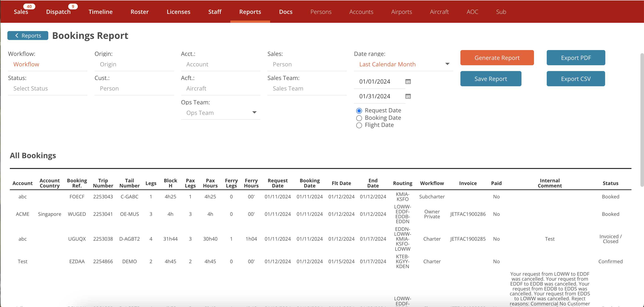Click the Internal Comment column header
This screenshot has height=307, width=644.
(549, 183)
